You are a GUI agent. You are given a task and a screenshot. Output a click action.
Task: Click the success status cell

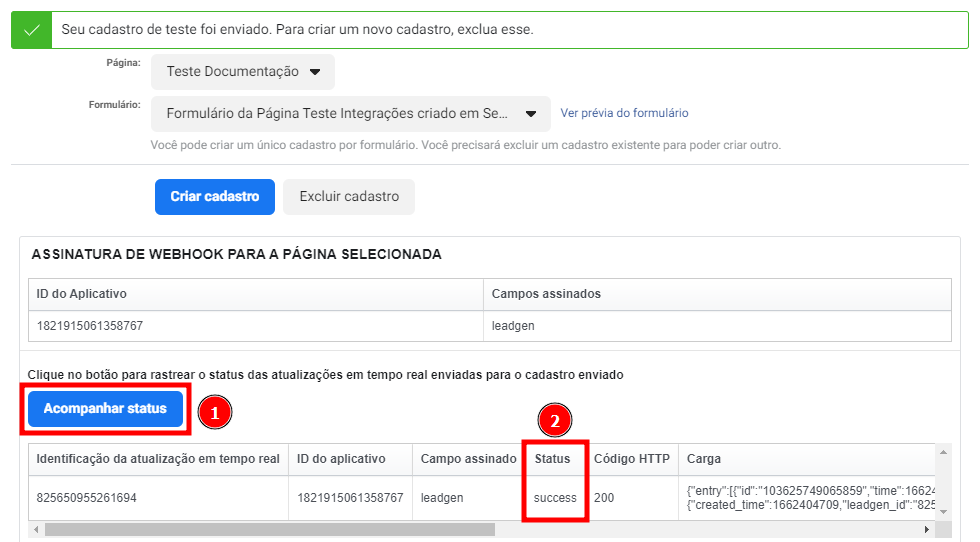pyautogui.click(x=555, y=497)
